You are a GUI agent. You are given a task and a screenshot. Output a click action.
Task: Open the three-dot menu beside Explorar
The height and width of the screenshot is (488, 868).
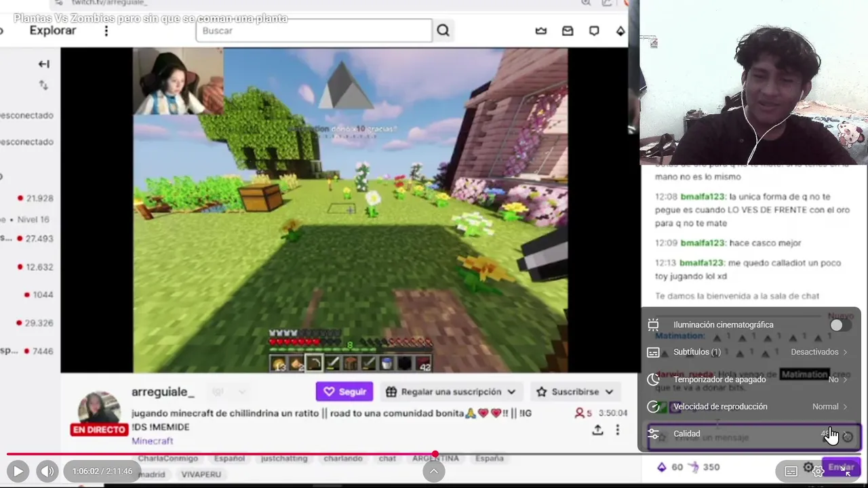(x=106, y=31)
